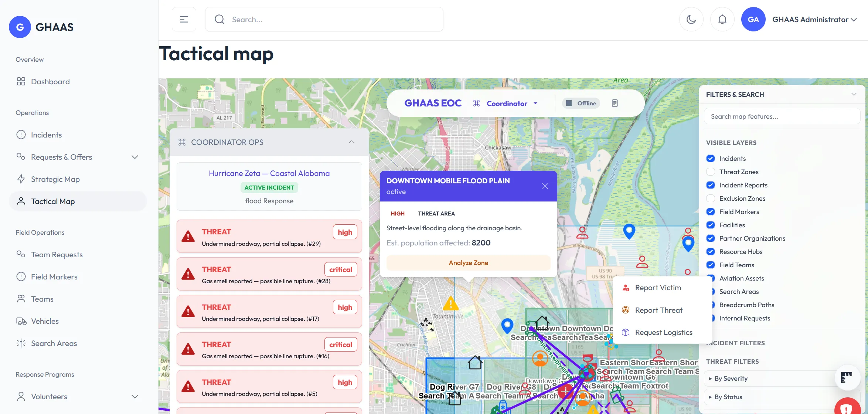Go to Vehicles in sidebar
868x414 pixels.
[78, 321]
